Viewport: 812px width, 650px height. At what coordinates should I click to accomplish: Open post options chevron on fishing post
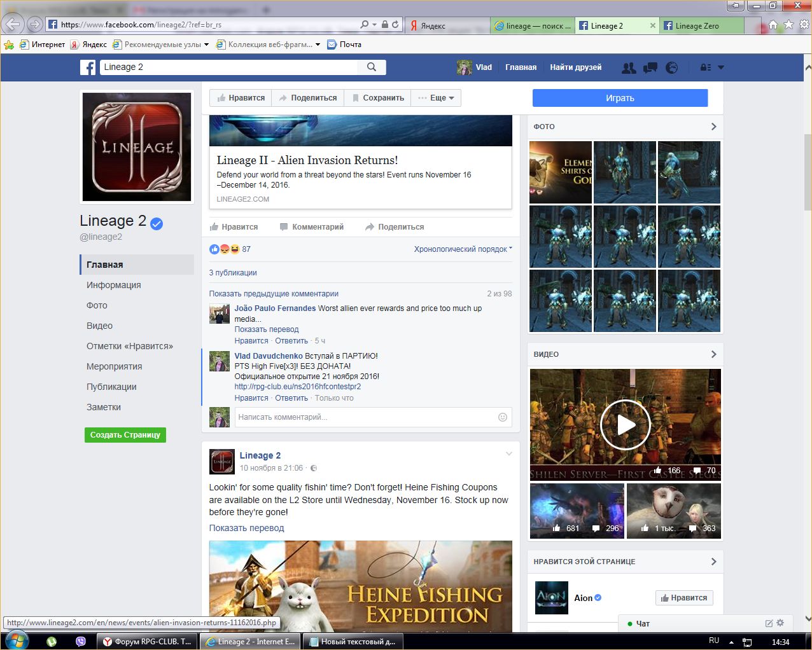[x=508, y=454]
